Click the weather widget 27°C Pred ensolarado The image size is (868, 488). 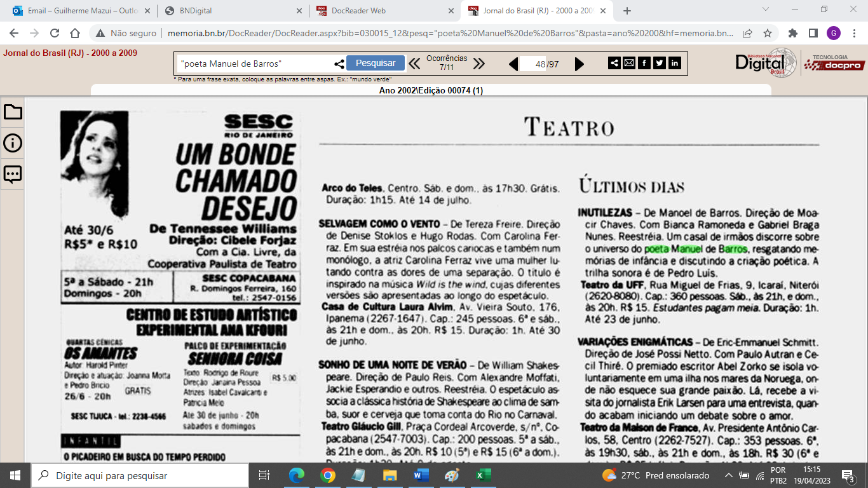pyautogui.click(x=655, y=475)
